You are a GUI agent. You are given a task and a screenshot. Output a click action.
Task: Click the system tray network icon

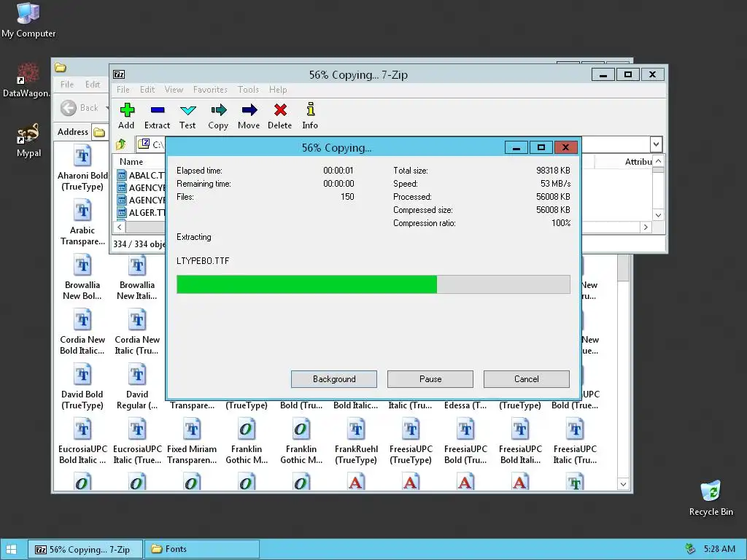690,549
